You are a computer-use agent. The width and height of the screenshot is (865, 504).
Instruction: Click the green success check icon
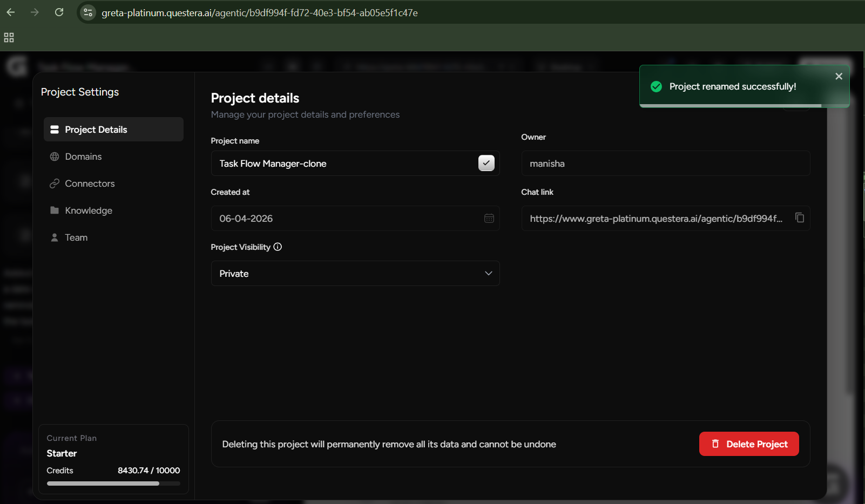[657, 86]
